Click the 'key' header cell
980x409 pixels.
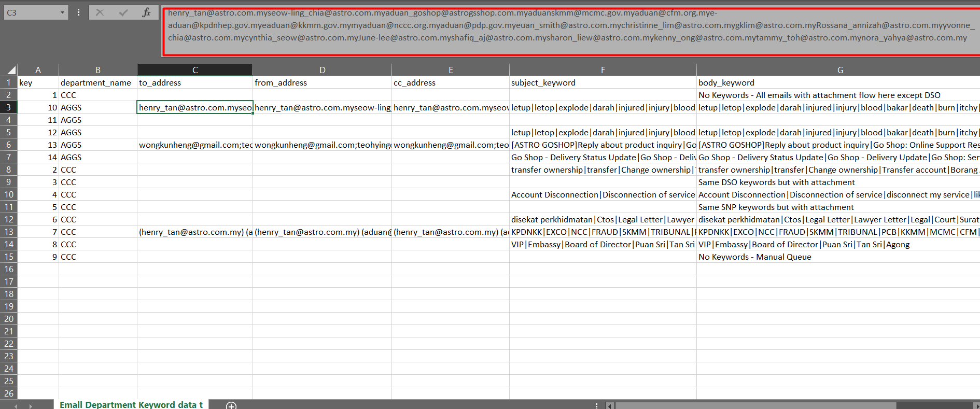click(38, 82)
